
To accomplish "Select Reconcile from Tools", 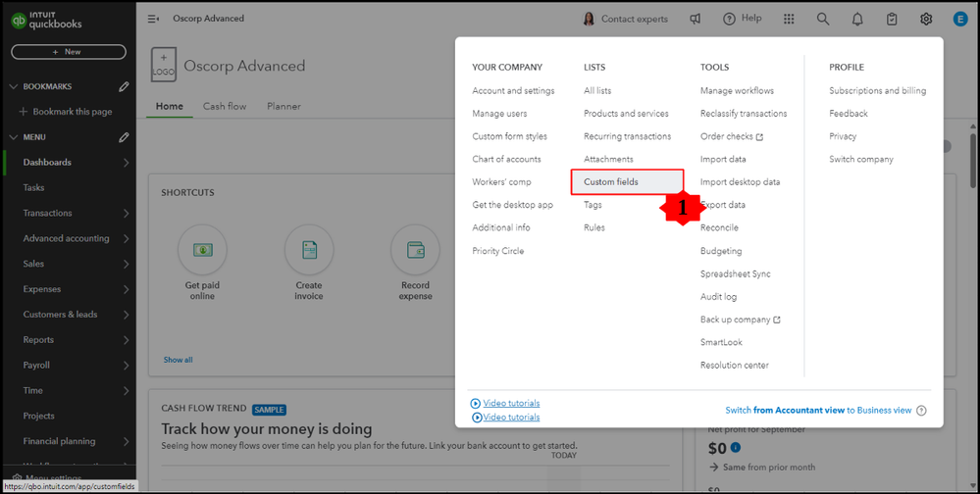I will tap(719, 228).
